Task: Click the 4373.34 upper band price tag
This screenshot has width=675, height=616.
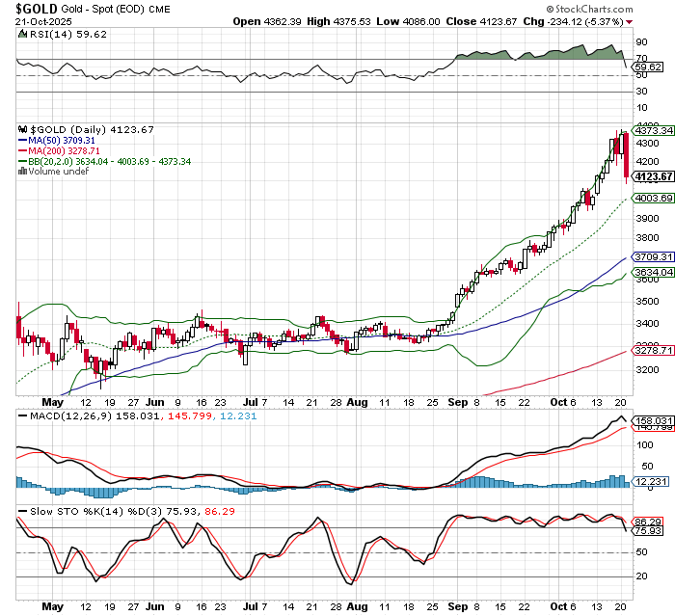Action: [653, 130]
